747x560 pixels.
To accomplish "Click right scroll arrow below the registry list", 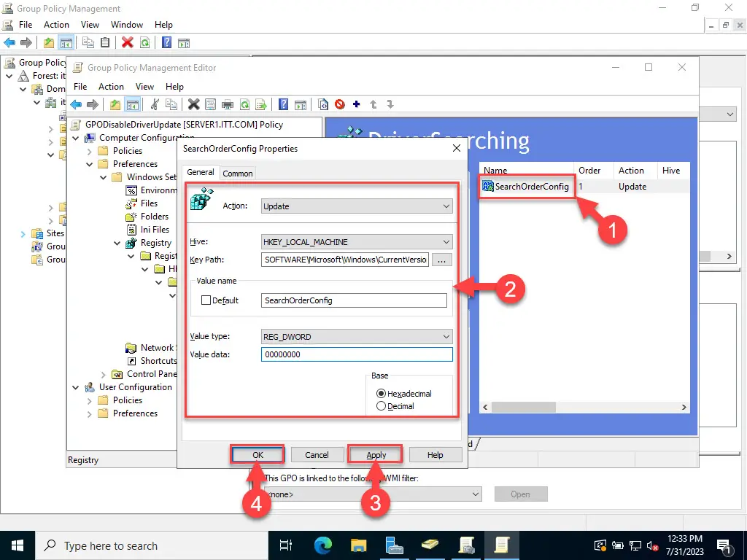I will pos(684,407).
